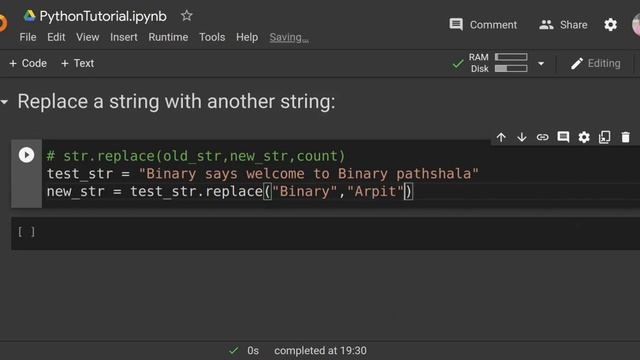This screenshot has width=640, height=360.
Task: Click the notebook title PythonTutorial.ipynb
Action: (x=103, y=16)
